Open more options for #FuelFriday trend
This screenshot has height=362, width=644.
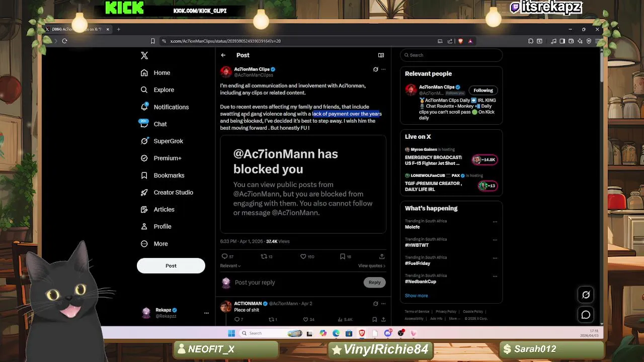[495, 258]
